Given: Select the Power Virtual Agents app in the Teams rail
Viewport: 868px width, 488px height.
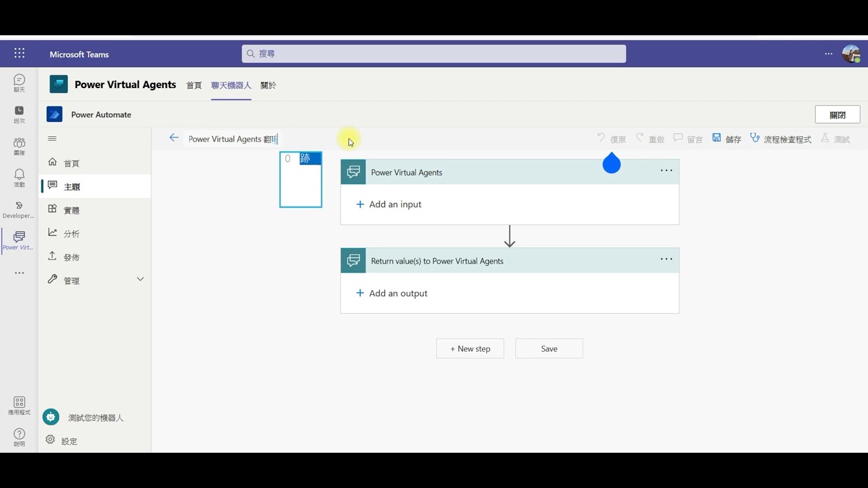Looking at the screenshot, I should coord(19,241).
